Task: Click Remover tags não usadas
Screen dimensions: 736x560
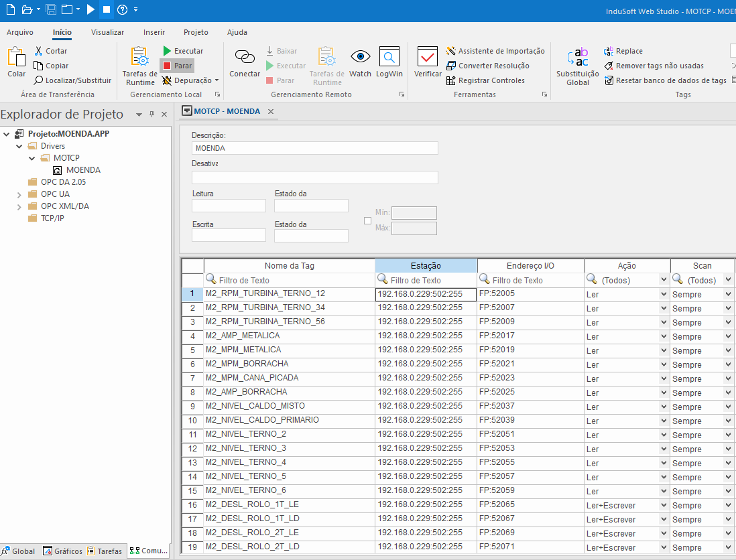Action: [x=654, y=66]
